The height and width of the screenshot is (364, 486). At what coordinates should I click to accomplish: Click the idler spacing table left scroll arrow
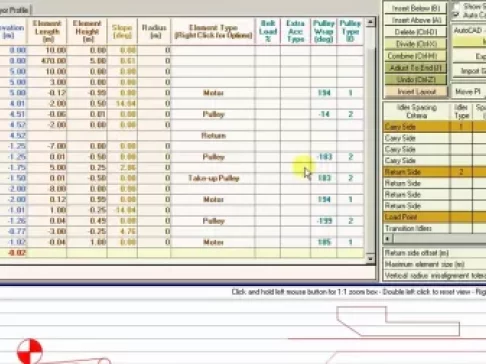tap(388, 239)
